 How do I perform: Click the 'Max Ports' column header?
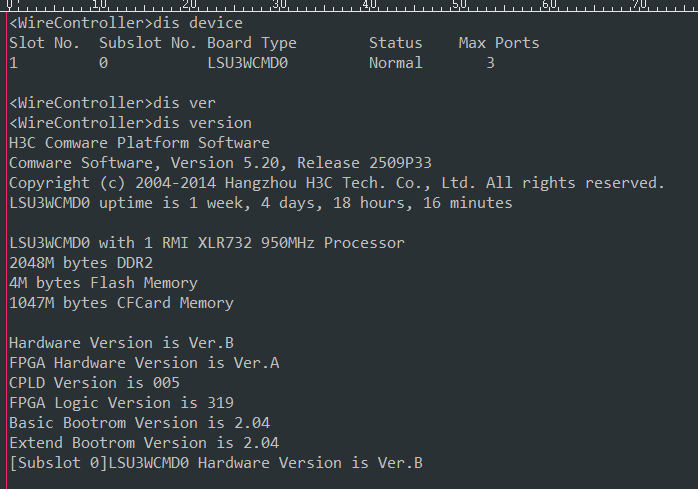[499, 43]
